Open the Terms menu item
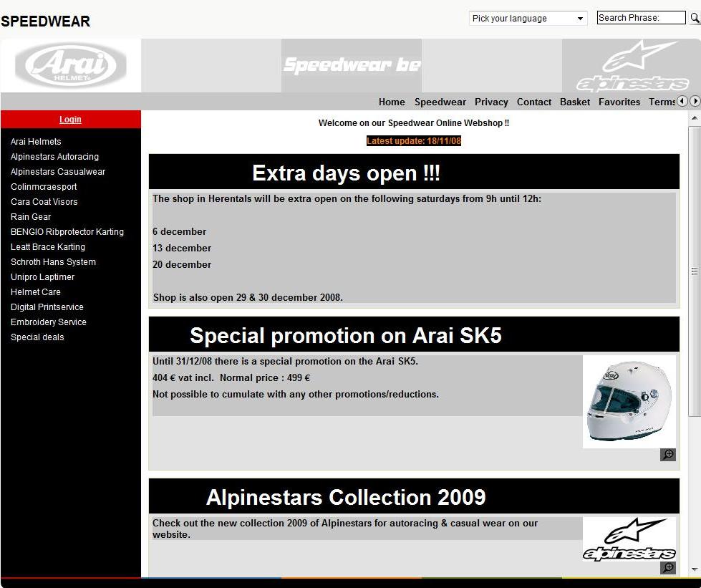This screenshot has width=701, height=588. 662,102
